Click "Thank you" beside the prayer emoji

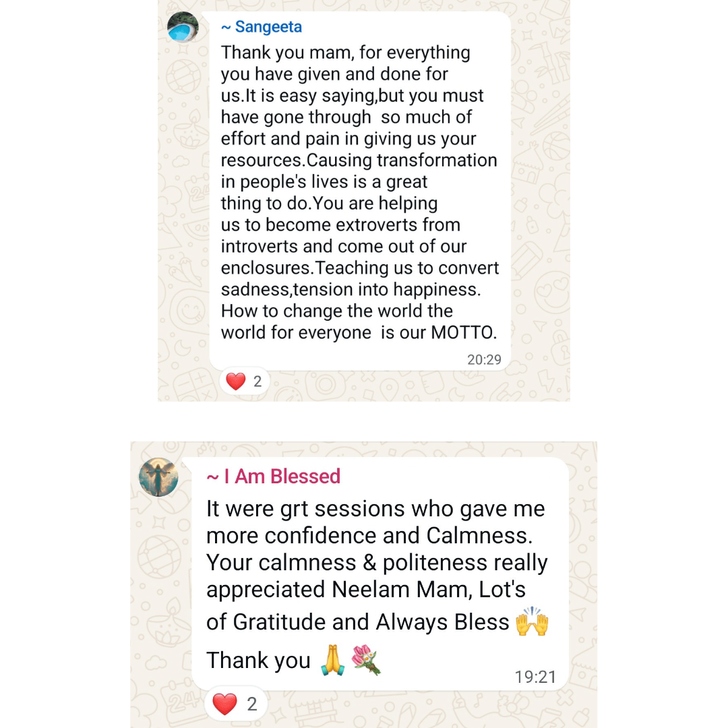click(259, 661)
